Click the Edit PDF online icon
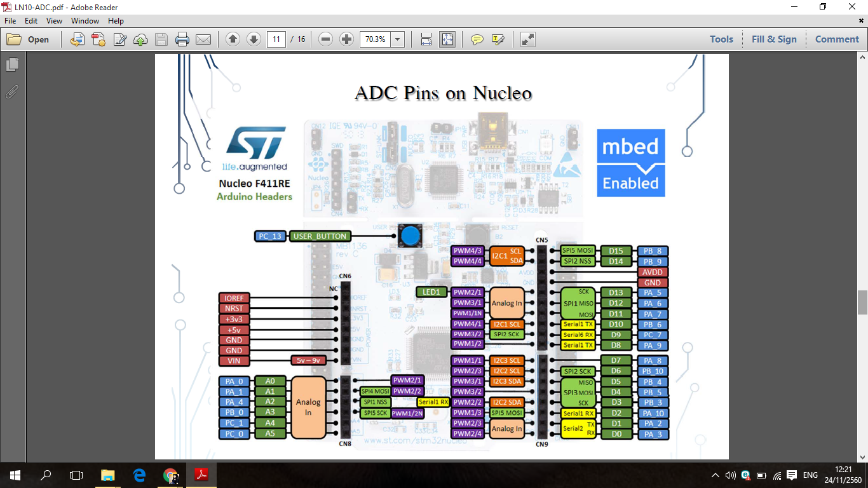 coord(119,39)
